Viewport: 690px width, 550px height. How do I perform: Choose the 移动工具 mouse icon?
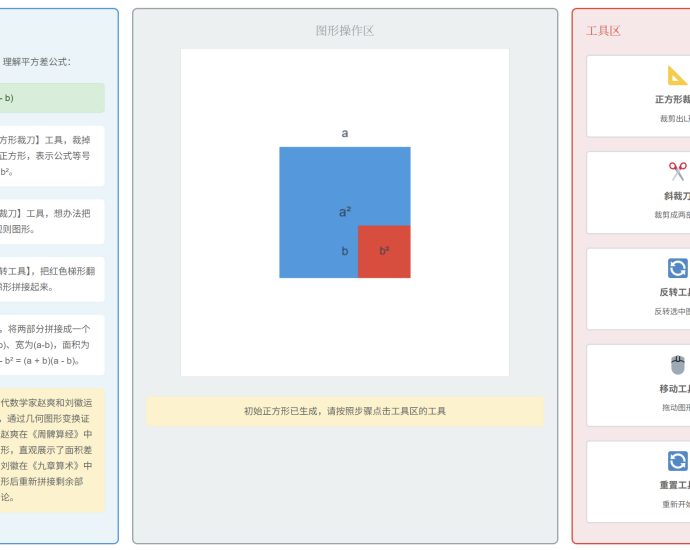pyautogui.click(x=677, y=364)
